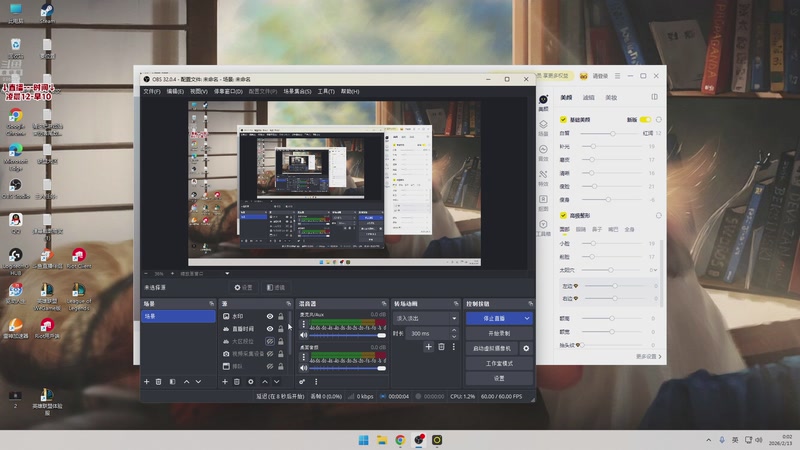Open mixer dock three-dot menu

tap(316, 382)
